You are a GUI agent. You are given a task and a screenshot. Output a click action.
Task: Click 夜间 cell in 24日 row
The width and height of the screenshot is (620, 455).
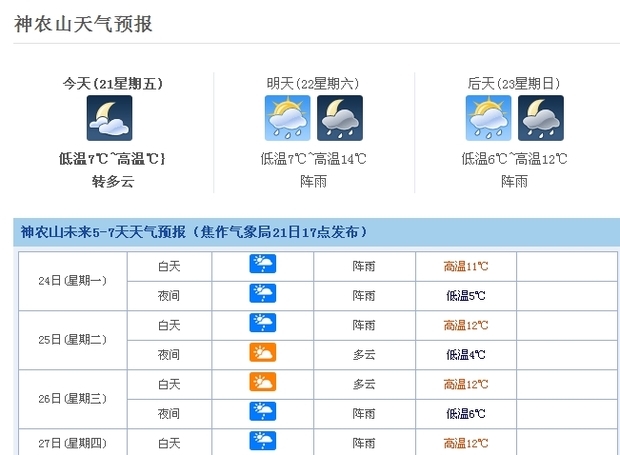[169, 296]
